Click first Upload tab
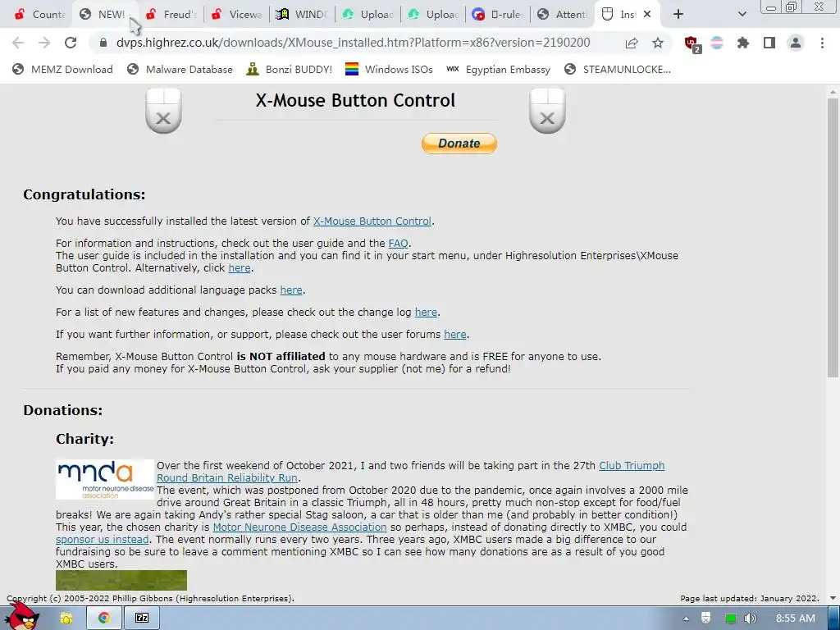Viewport: 840px width, 630px height. [x=367, y=15]
